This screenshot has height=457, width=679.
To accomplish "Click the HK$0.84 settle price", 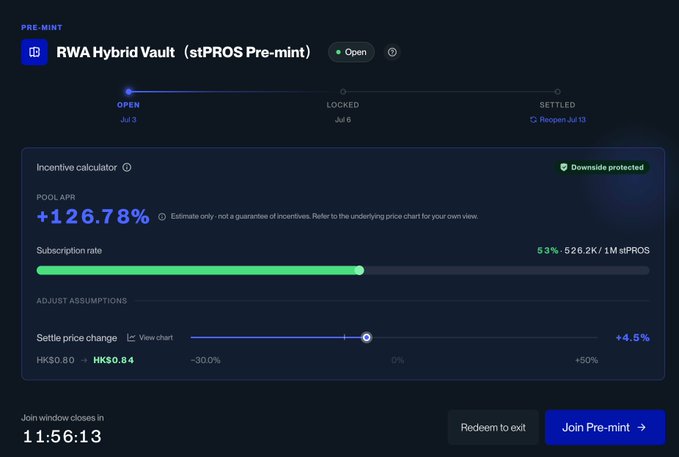I will click(113, 360).
